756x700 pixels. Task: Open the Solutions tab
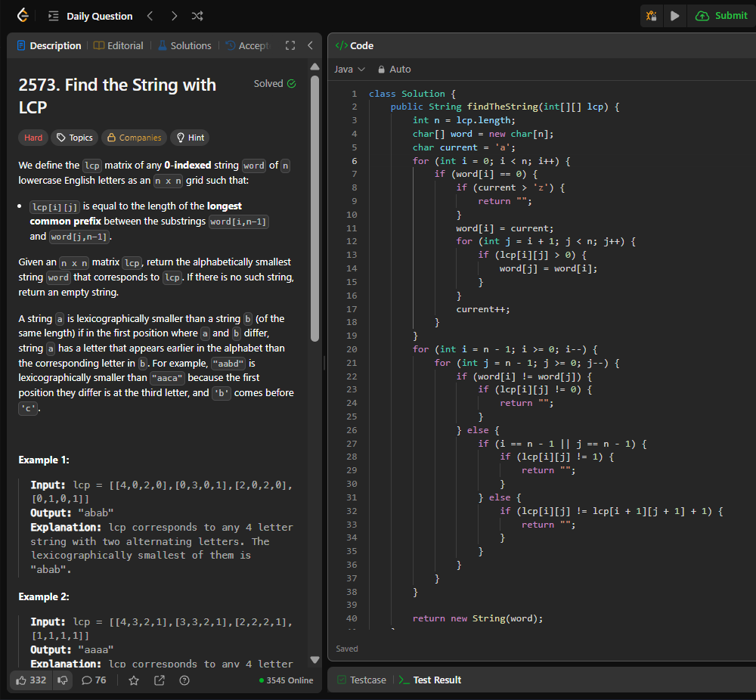pos(184,45)
